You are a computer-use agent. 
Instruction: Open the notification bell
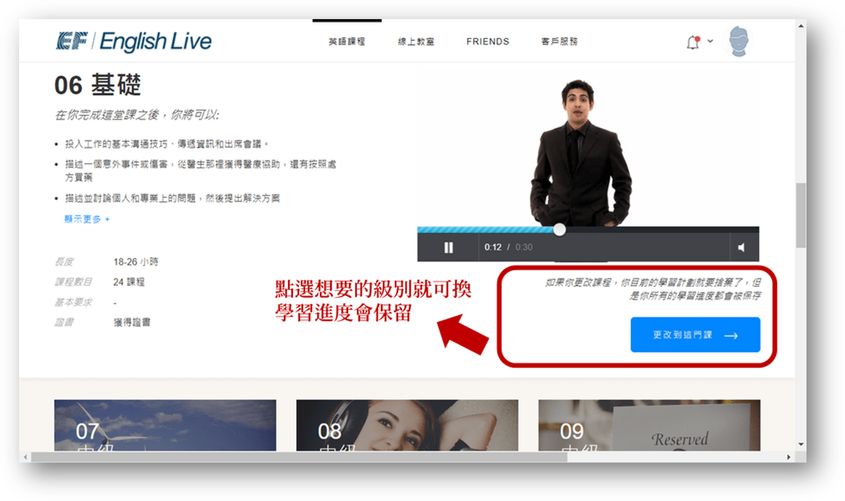click(x=693, y=42)
